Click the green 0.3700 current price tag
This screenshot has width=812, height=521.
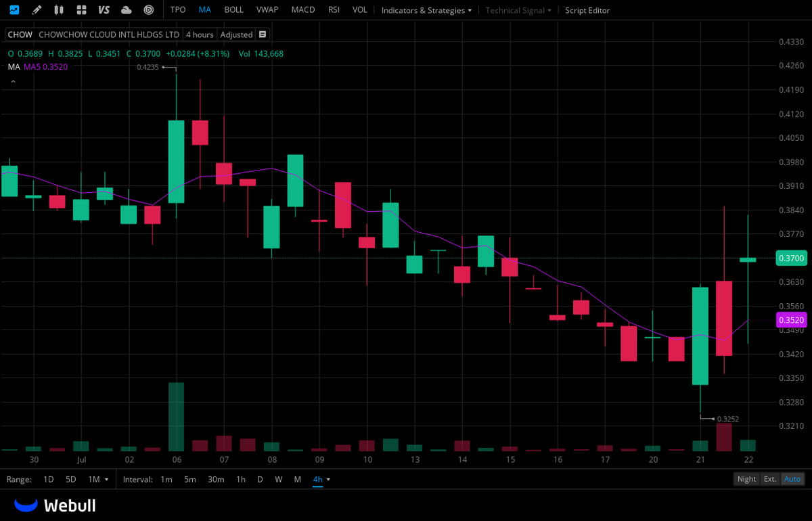791,258
